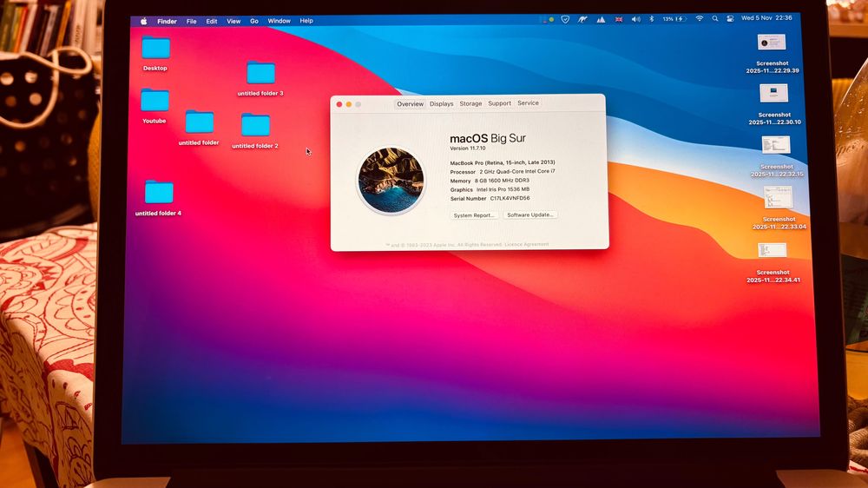Switch to the Service tab
Screen dimensions: 868x488
[528, 103]
